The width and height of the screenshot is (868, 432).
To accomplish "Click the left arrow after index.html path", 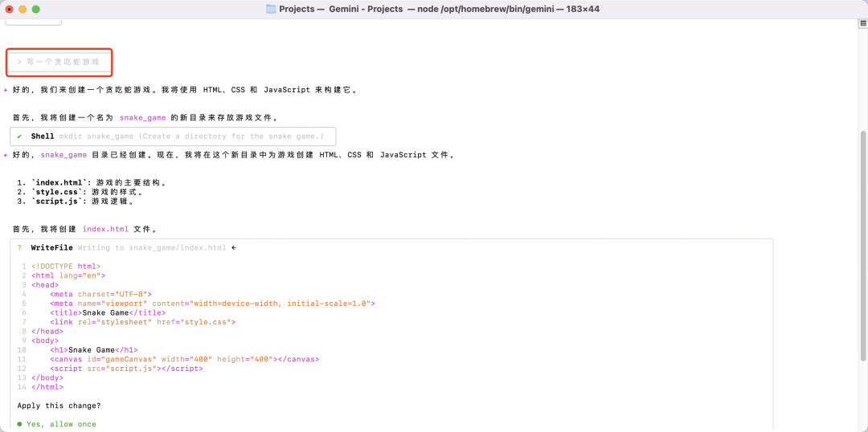I will click(x=234, y=248).
